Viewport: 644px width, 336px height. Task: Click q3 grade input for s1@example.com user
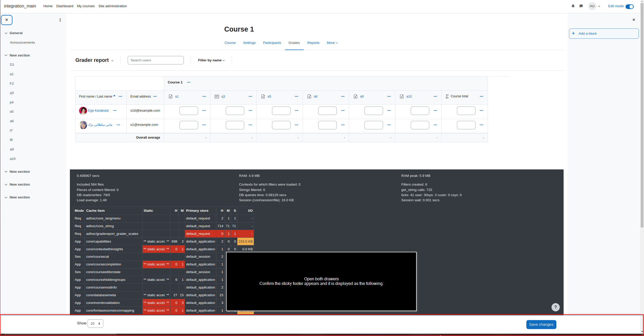point(235,125)
